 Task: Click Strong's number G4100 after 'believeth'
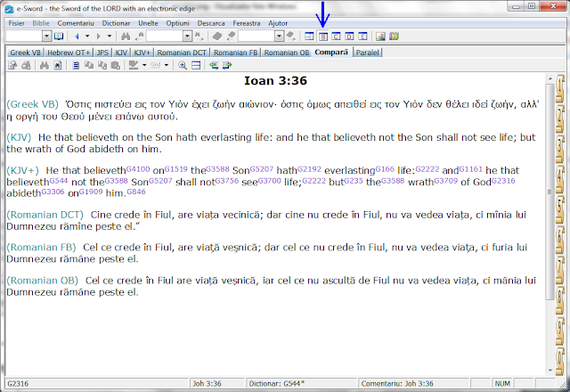[x=138, y=169]
